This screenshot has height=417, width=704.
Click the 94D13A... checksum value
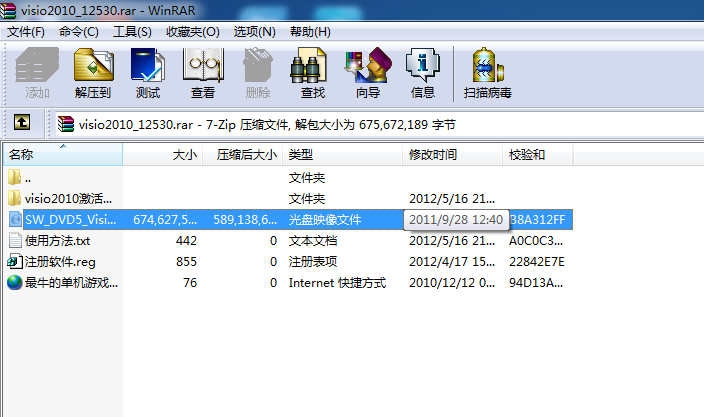536,283
